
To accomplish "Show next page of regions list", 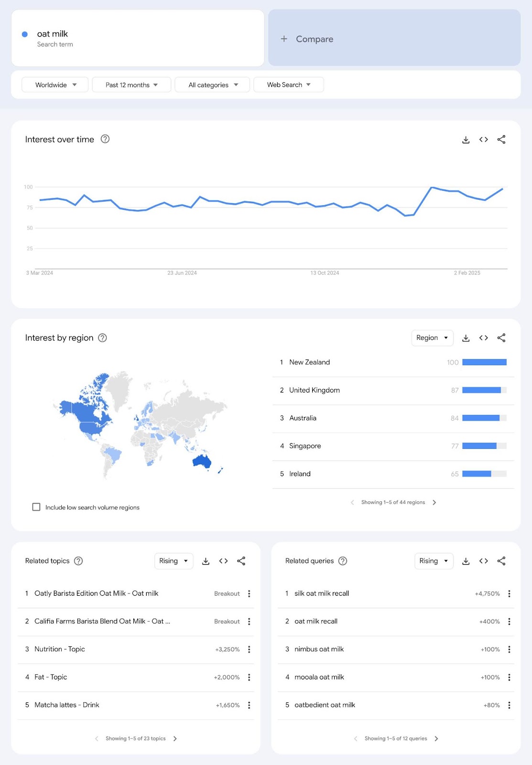I will (x=434, y=502).
